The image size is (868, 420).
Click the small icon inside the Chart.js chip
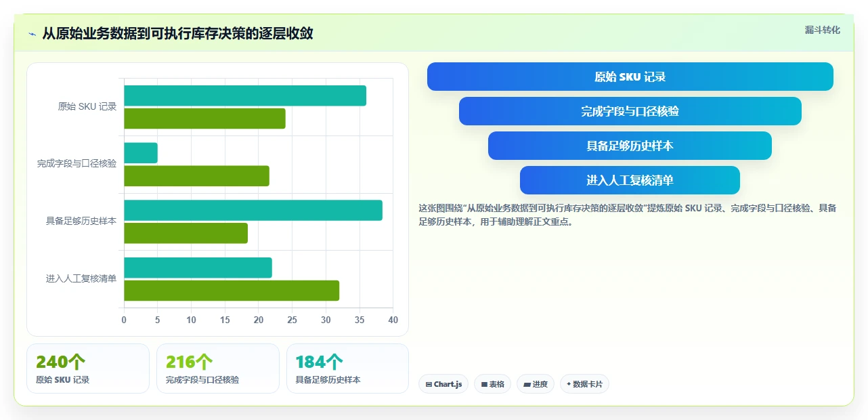tap(429, 384)
